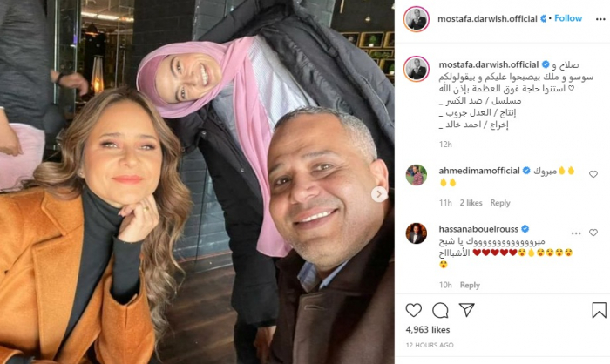Open ahmedimamofficial username link
Screen dimensions: 610x364
(x=479, y=171)
